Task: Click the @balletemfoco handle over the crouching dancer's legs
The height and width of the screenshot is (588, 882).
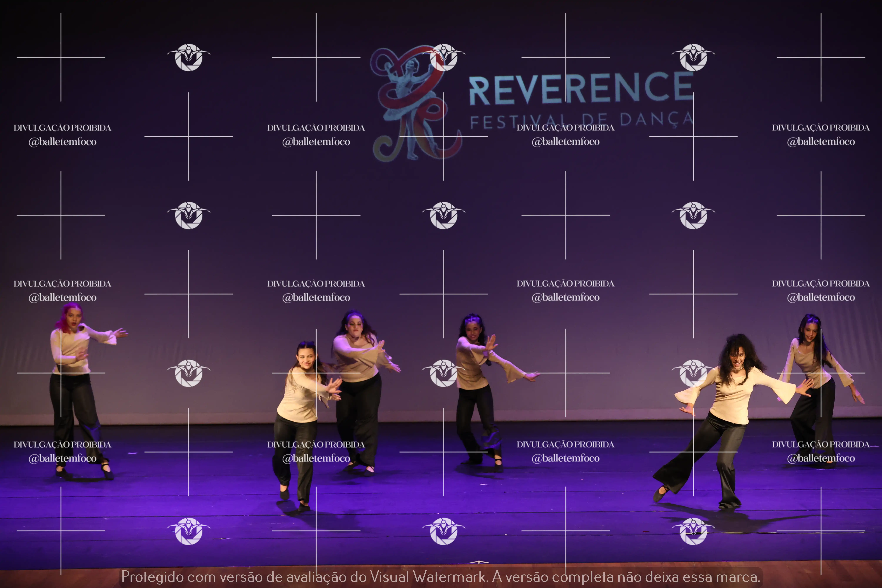Action: 316,458
